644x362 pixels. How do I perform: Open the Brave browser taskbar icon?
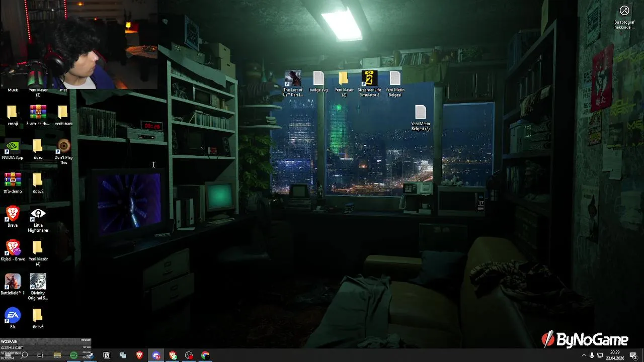click(139, 355)
